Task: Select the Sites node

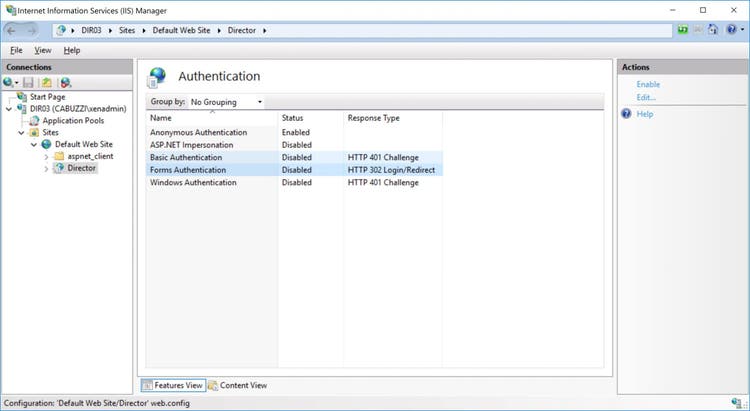Action: point(50,133)
